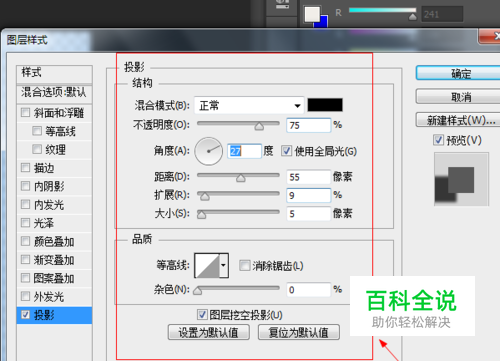
Task: Select the 图案叠加 style row
Action: tap(54, 278)
